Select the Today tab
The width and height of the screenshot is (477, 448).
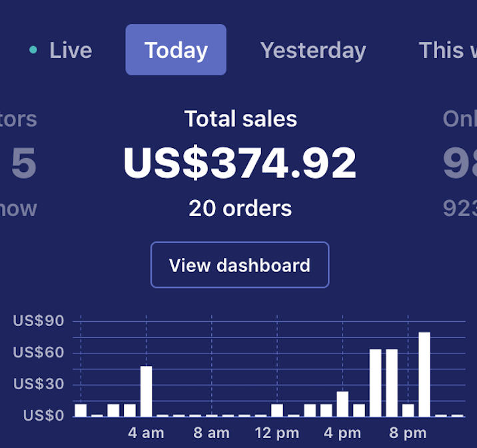click(176, 50)
